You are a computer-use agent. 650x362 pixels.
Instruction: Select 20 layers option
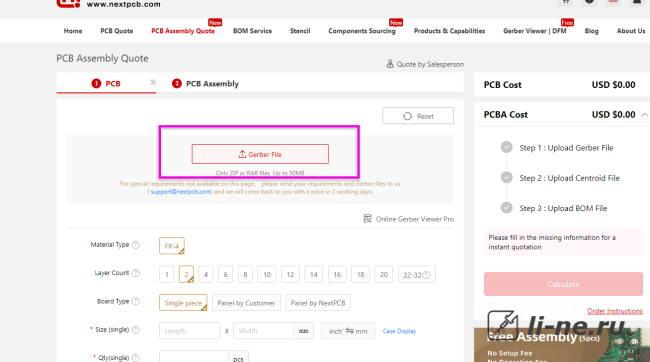pos(384,275)
